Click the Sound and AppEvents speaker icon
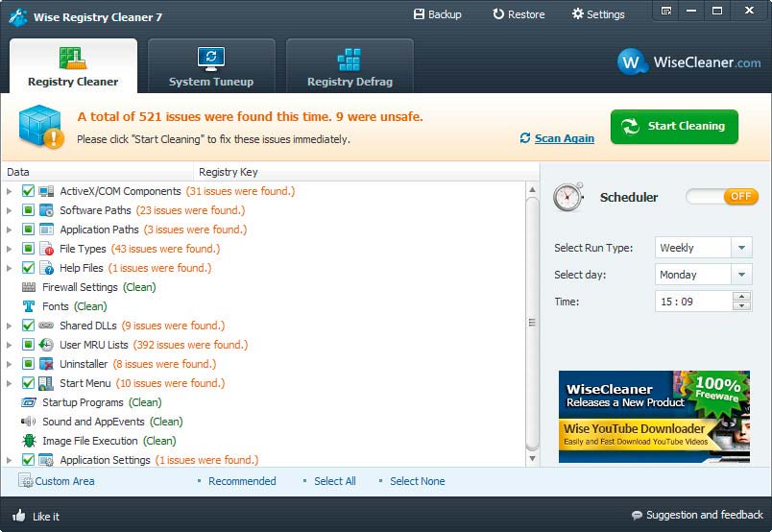This screenshot has height=532, width=772. [x=29, y=422]
